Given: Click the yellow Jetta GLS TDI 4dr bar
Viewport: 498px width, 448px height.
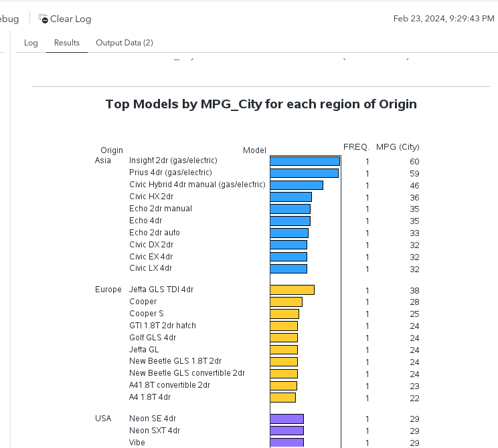Looking at the screenshot, I should click(292, 290).
